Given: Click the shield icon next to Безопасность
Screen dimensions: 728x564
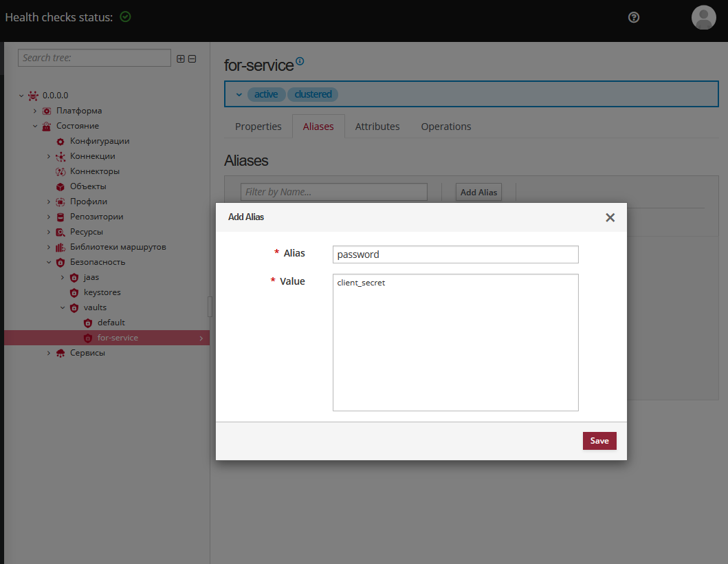Looking at the screenshot, I should point(60,262).
